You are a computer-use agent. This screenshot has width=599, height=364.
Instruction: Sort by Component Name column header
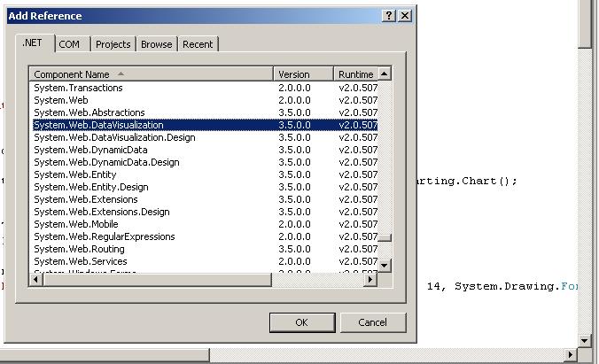[x=151, y=74]
